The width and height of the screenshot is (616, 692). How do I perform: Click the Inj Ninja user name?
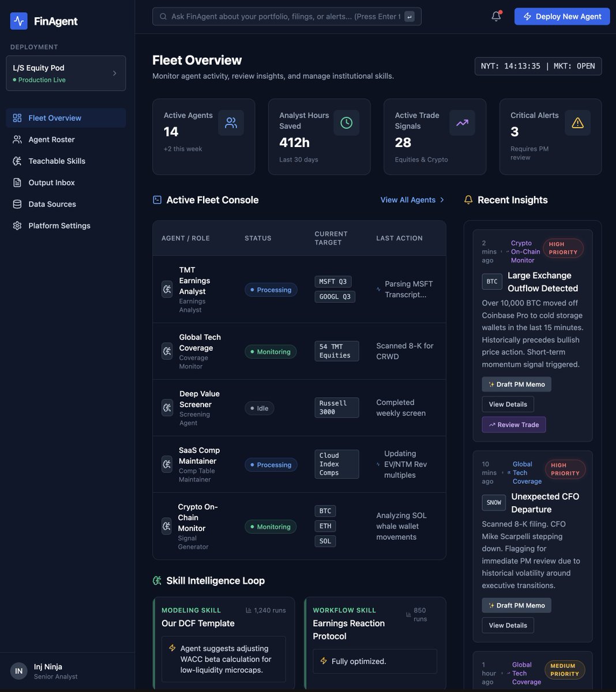(x=48, y=667)
